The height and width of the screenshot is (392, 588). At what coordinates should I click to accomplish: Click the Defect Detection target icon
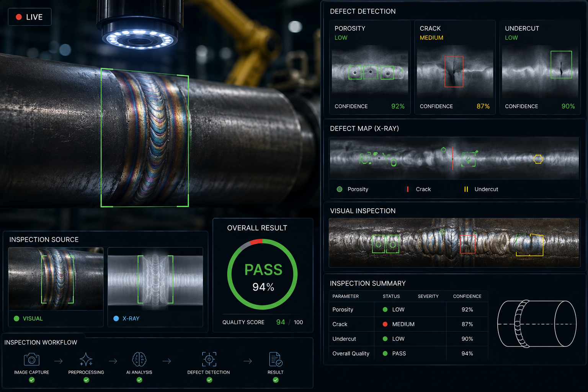[209, 359]
